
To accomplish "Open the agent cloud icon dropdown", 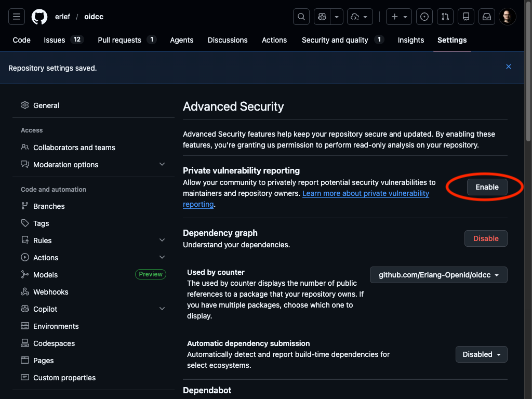I will (x=360, y=17).
